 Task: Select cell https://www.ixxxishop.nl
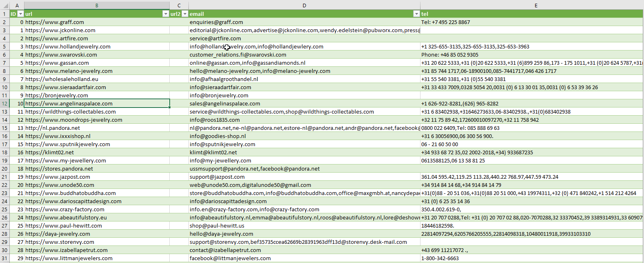click(x=97, y=136)
